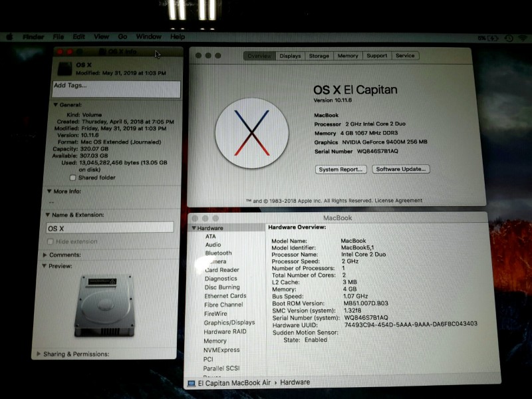Select NVMExpress in the sidebar
Viewport: 532px width, 399px height.
(221, 350)
